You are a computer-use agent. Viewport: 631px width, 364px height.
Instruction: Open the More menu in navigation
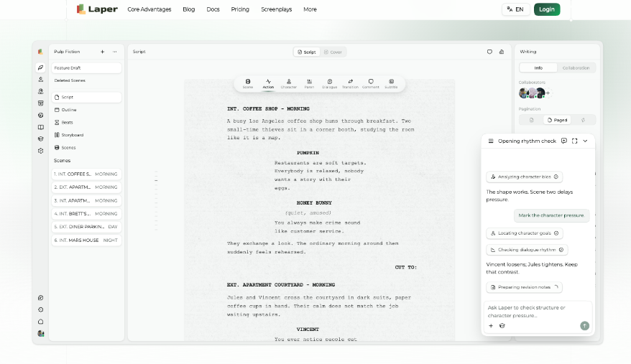[x=310, y=9]
